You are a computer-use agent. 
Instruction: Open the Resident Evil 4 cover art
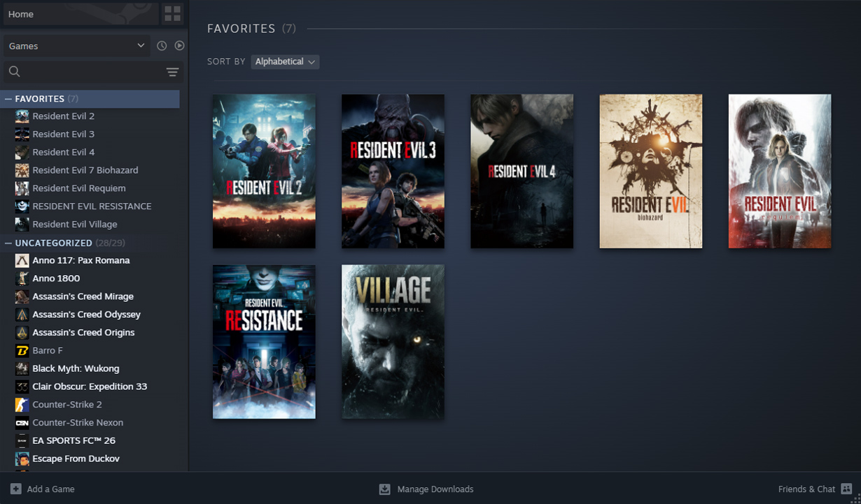tap(521, 171)
